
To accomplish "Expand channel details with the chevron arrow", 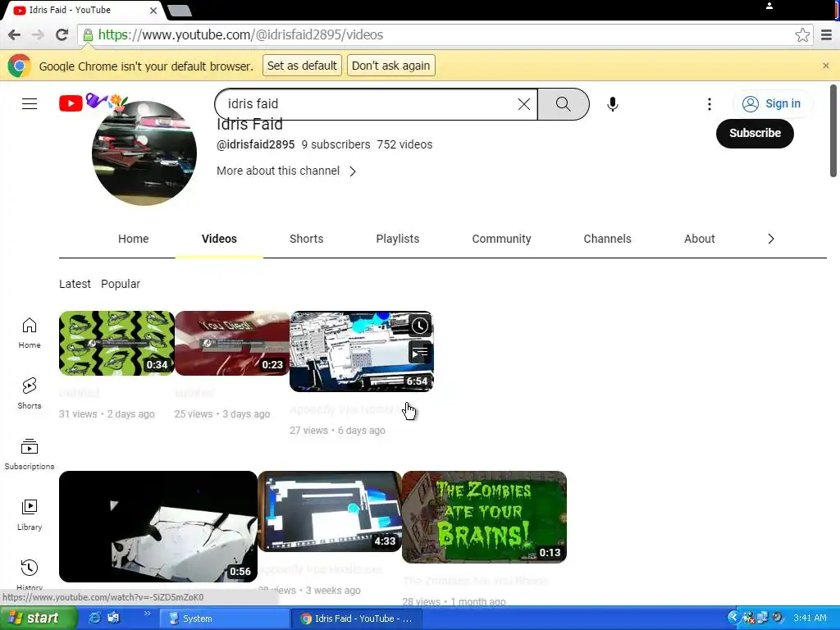I will [x=353, y=171].
